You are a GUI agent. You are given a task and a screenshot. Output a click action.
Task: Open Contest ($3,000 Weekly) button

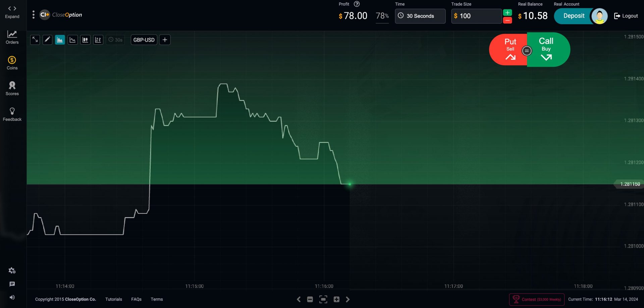click(537, 299)
